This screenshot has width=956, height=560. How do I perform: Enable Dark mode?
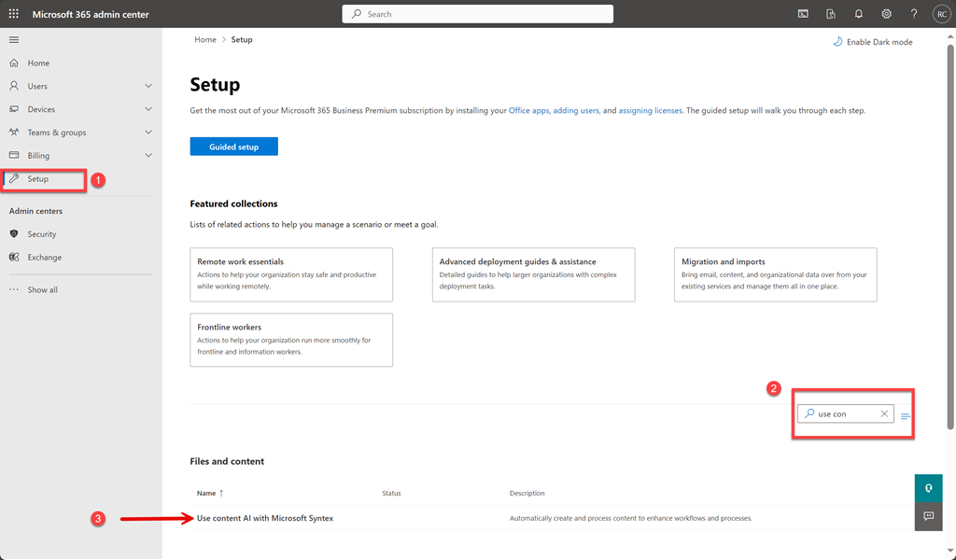872,42
